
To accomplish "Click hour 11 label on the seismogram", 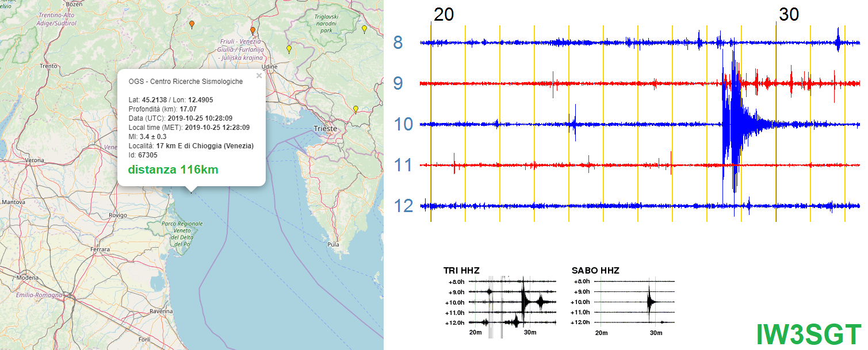I will tap(404, 166).
